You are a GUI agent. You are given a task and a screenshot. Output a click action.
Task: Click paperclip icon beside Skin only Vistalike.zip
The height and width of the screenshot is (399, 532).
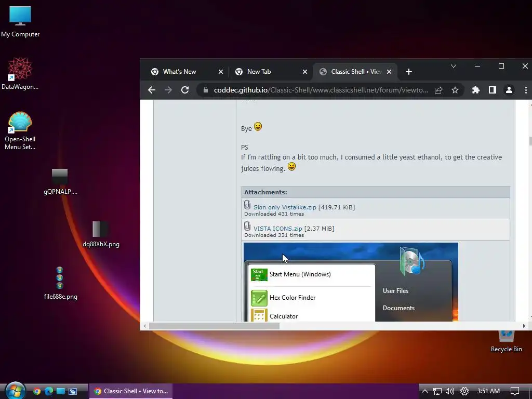click(x=247, y=205)
